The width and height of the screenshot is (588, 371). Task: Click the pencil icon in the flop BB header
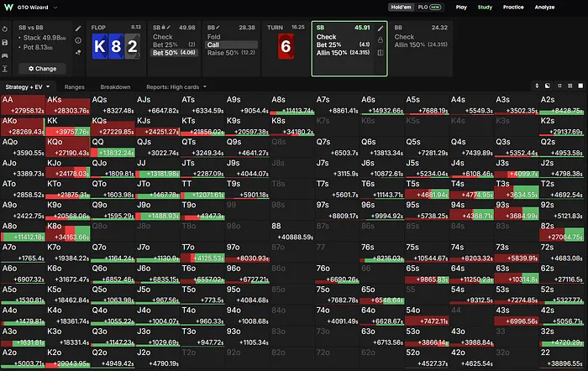pos(218,28)
